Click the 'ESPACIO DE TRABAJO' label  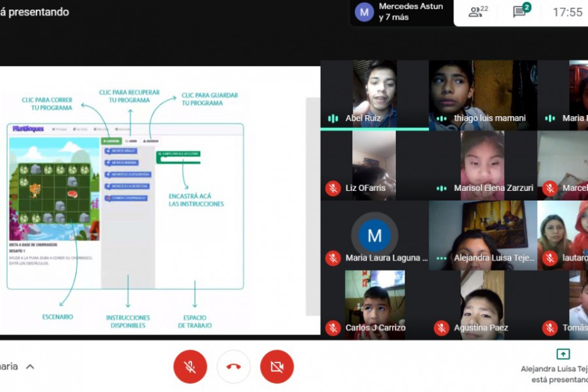(195, 321)
